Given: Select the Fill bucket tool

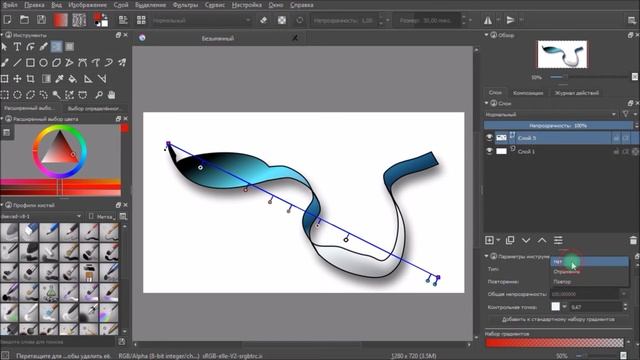Looking at the screenshot, I should pyautogui.click(x=72, y=79).
